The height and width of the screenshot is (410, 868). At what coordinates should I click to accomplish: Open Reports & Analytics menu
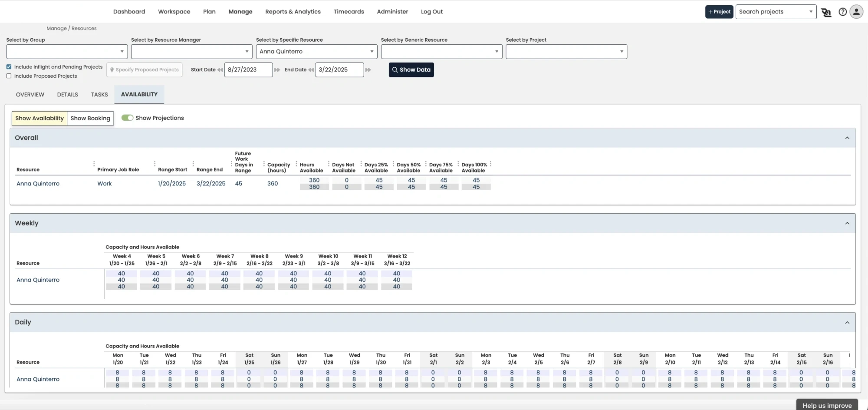293,12
